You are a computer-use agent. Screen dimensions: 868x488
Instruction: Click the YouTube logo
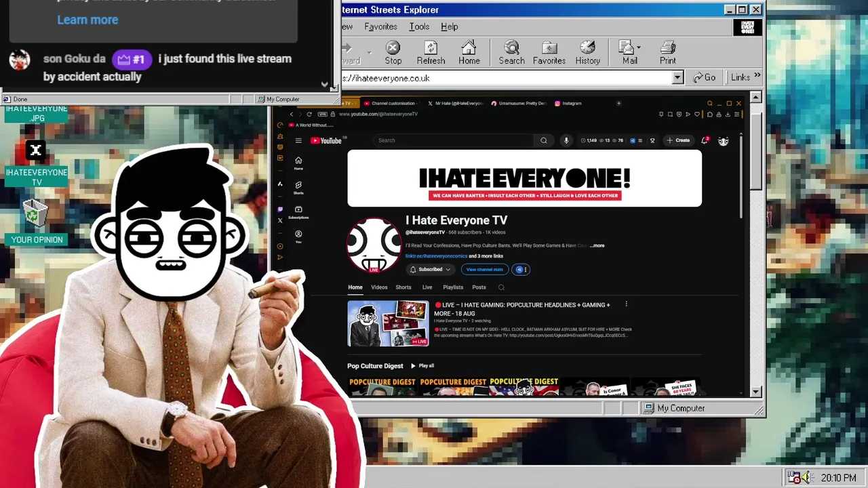click(326, 140)
